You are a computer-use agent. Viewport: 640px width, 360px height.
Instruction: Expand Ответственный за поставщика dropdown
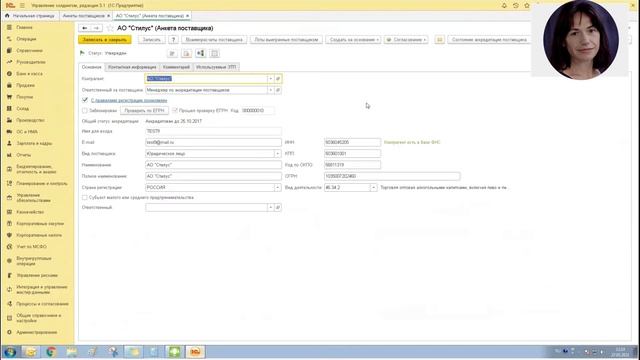[x=270, y=90]
